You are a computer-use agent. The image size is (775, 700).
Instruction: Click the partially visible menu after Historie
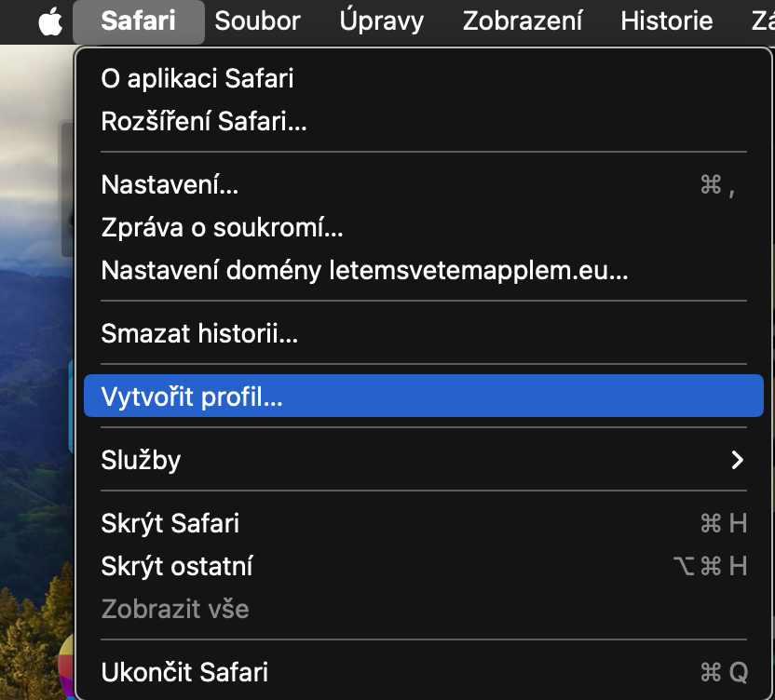tap(762, 21)
